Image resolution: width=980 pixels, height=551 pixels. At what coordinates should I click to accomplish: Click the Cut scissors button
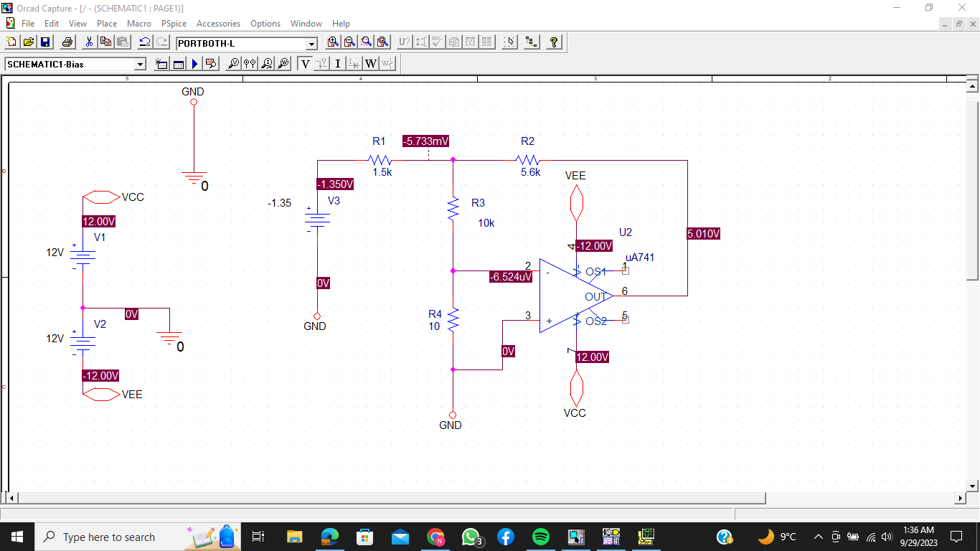click(89, 42)
